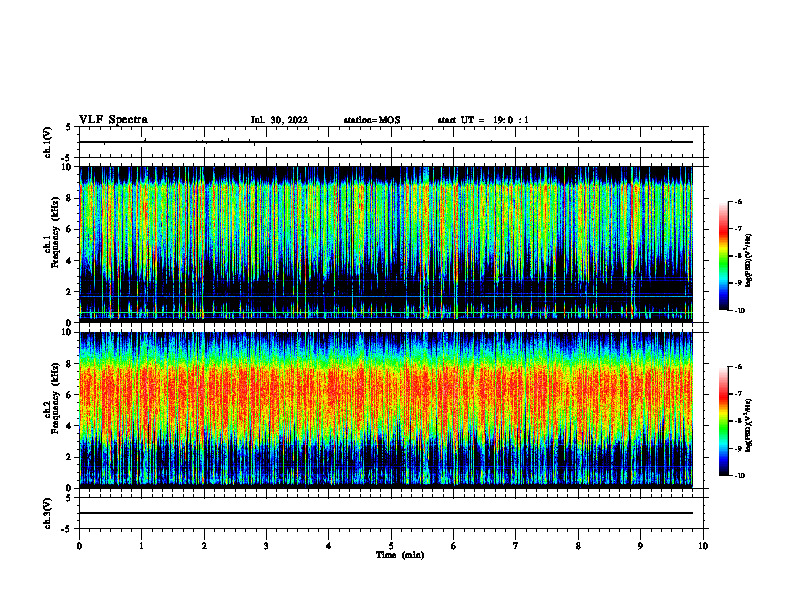The width and height of the screenshot is (792, 612).
Task: Select the date text "Jul. 30, 2022"
Action: click(x=279, y=120)
